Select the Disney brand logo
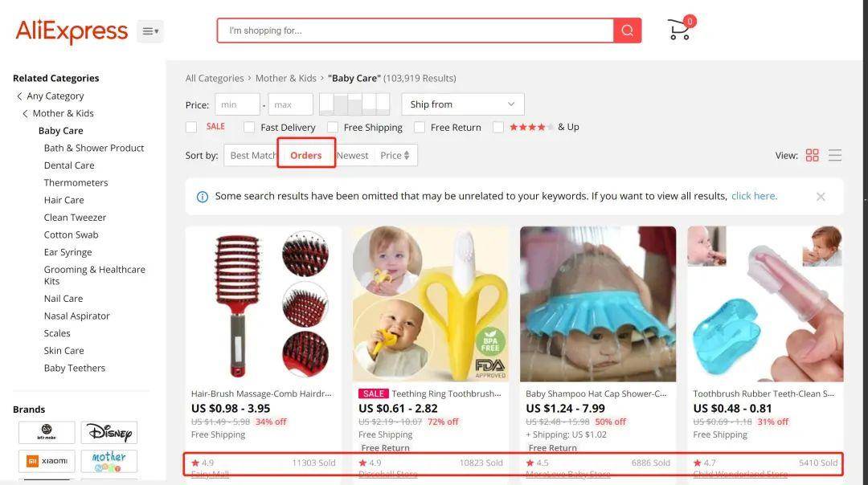This screenshot has width=868, height=485. click(109, 433)
